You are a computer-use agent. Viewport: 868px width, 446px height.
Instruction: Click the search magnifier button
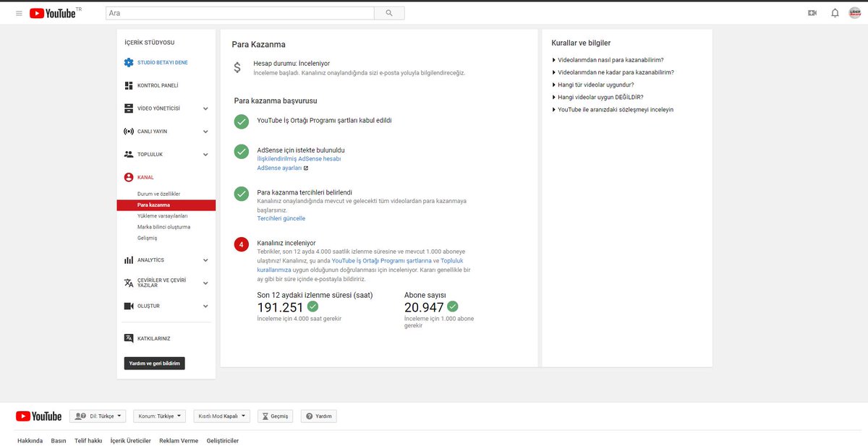(389, 13)
